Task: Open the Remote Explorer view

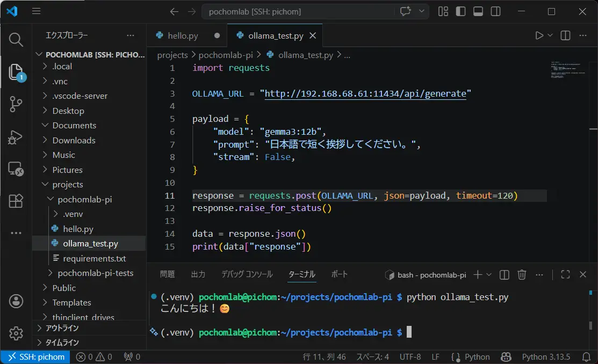Action: coord(16,169)
